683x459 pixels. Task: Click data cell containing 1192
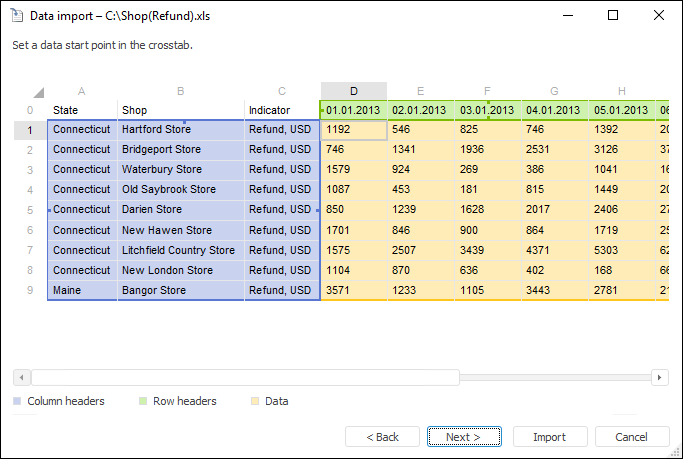tap(353, 130)
